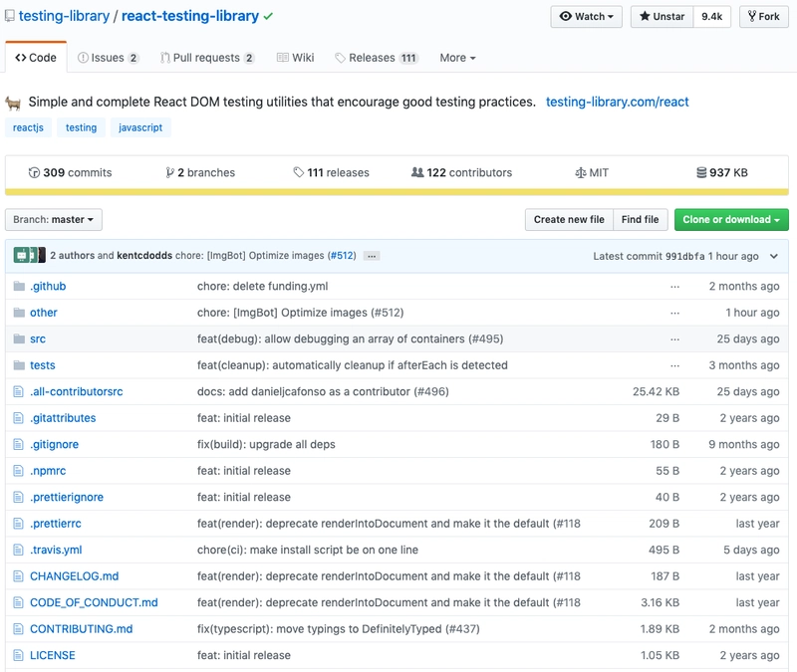Click the .github folder icon
797x672 pixels.
point(18,286)
